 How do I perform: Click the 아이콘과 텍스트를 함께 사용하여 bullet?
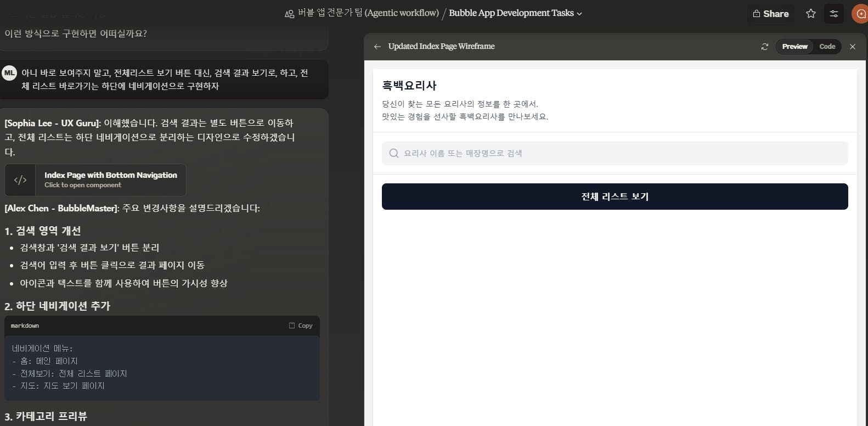124,283
